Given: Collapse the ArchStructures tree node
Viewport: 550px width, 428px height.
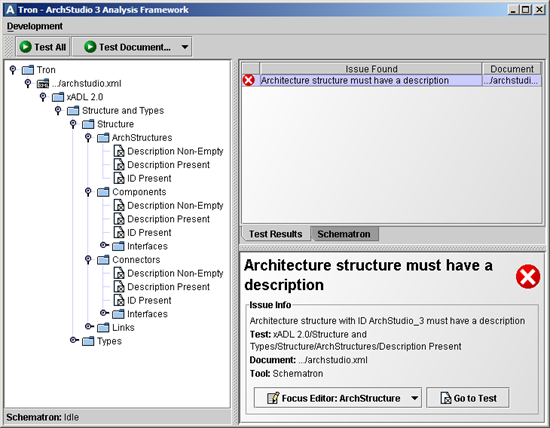Looking at the screenshot, I should pos(88,138).
